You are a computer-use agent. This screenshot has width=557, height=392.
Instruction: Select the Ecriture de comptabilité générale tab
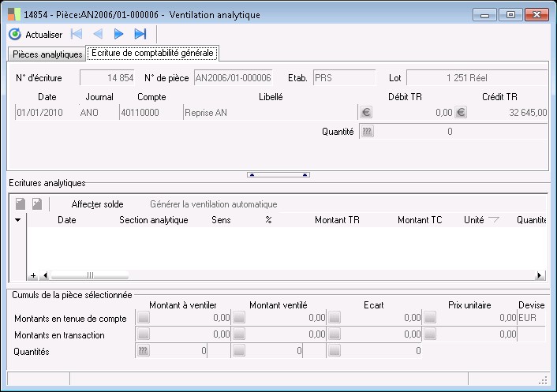[152, 54]
